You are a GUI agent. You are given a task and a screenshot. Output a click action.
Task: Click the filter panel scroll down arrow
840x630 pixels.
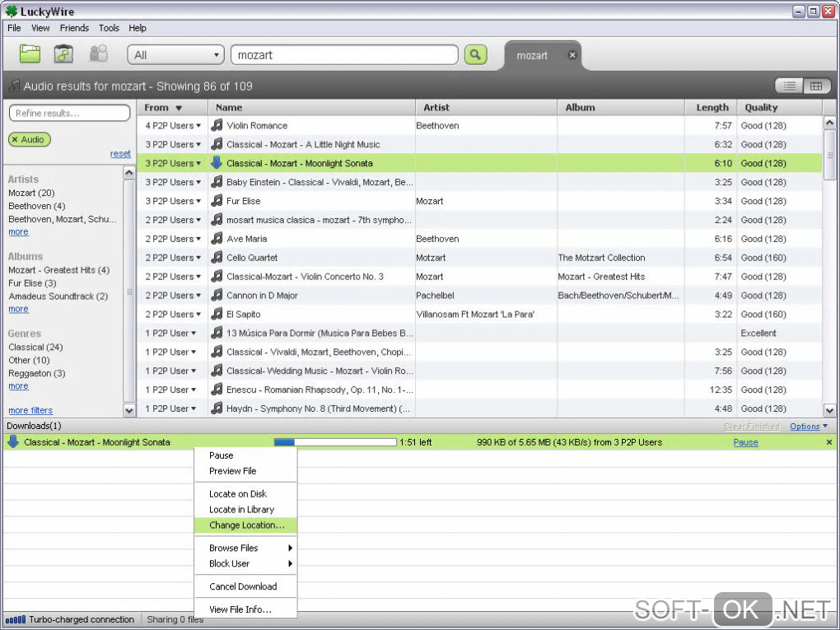point(129,410)
